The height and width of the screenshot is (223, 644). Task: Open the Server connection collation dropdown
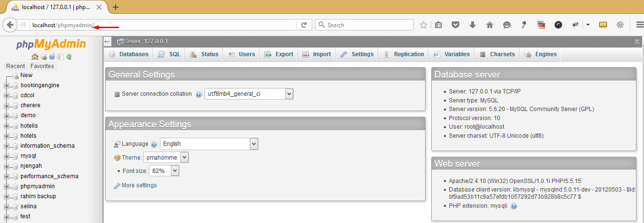point(249,94)
